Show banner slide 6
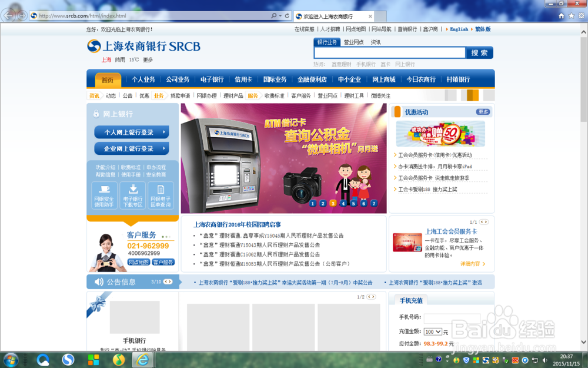Viewport: 588px width, 368px height. point(363,203)
